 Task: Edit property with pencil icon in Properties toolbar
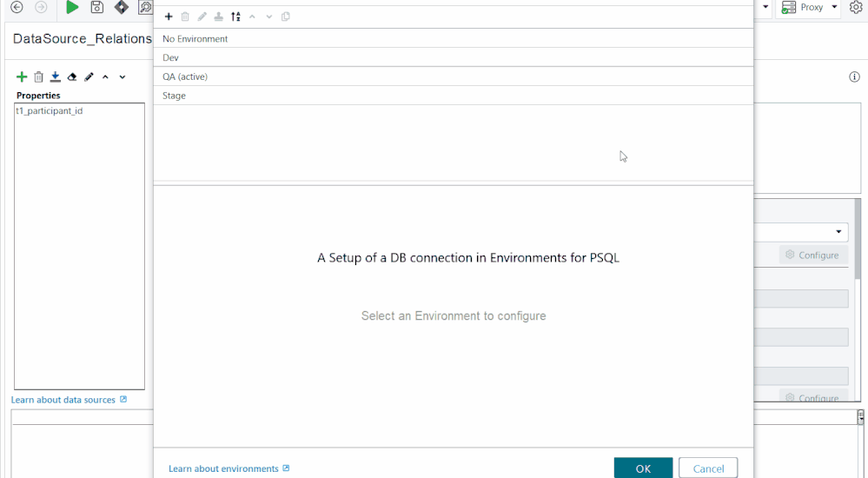pyautogui.click(x=89, y=77)
